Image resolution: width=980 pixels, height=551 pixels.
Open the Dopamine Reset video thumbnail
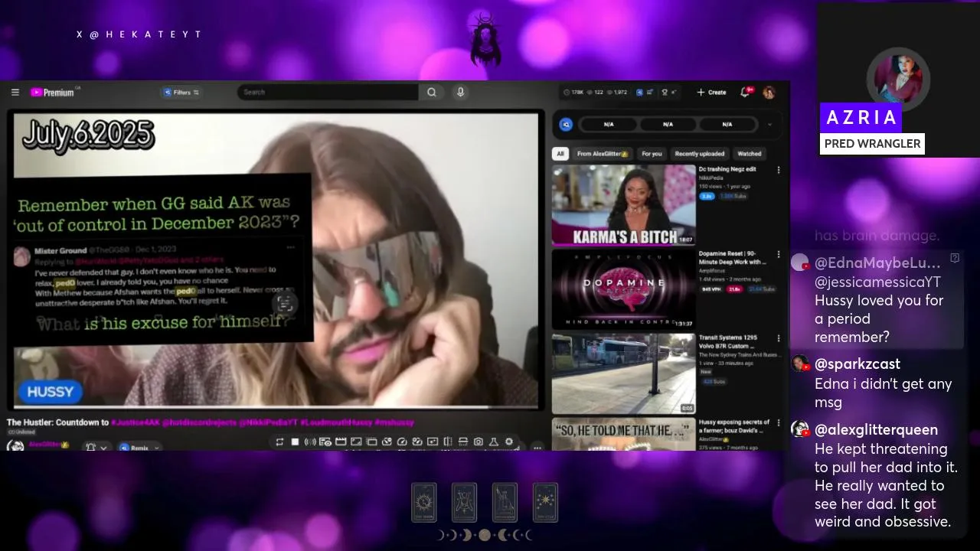coord(623,289)
